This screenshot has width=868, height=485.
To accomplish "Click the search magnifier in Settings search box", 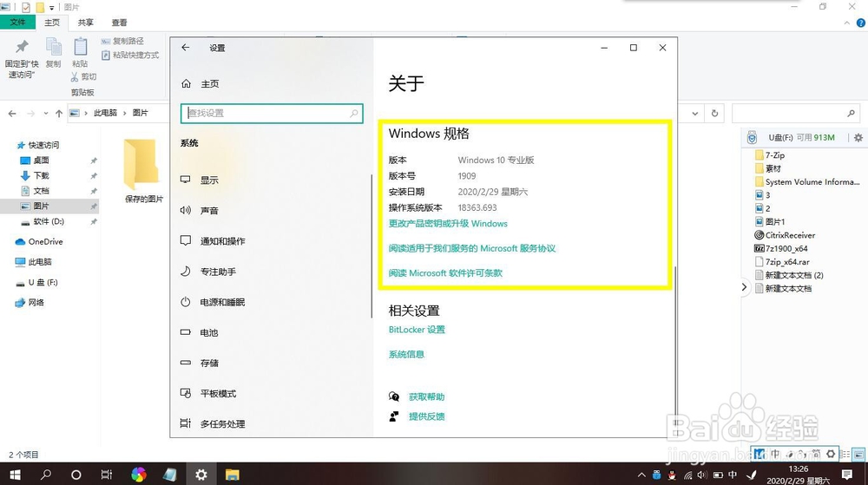I will (354, 114).
